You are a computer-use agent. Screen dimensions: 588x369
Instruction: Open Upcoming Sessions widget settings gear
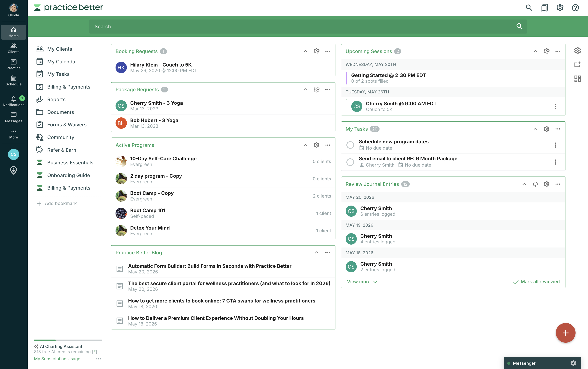click(x=547, y=51)
